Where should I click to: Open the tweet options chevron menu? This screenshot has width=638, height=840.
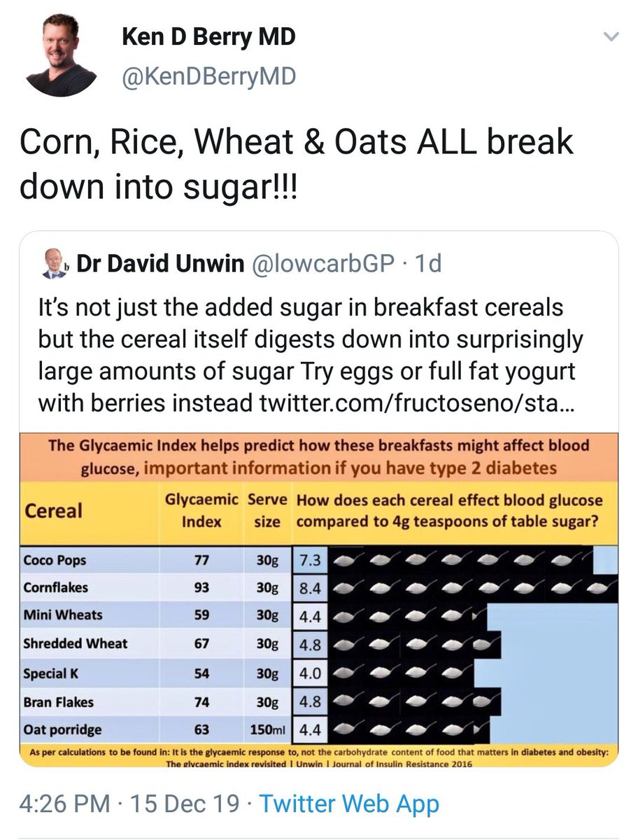click(611, 36)
